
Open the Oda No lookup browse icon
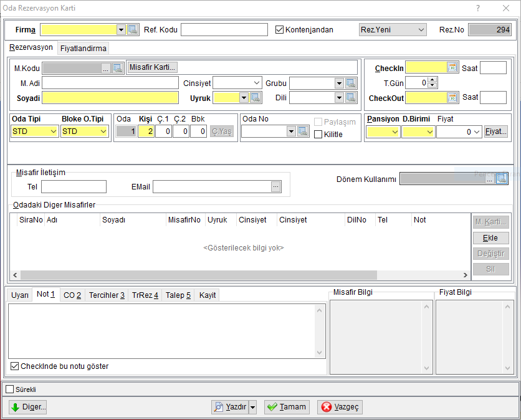(303, 131)
